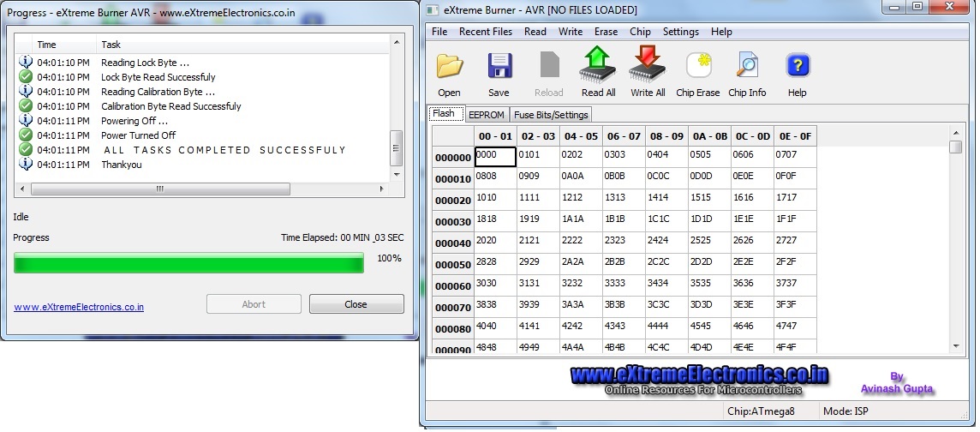Click green check beside ALL TASKS COMPLETED

[x=26, y=149]
